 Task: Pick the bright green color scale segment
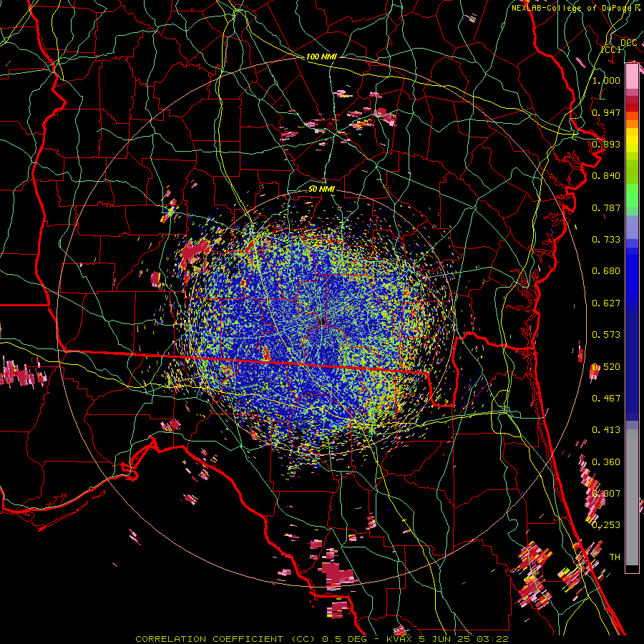(x=632, y=195)
